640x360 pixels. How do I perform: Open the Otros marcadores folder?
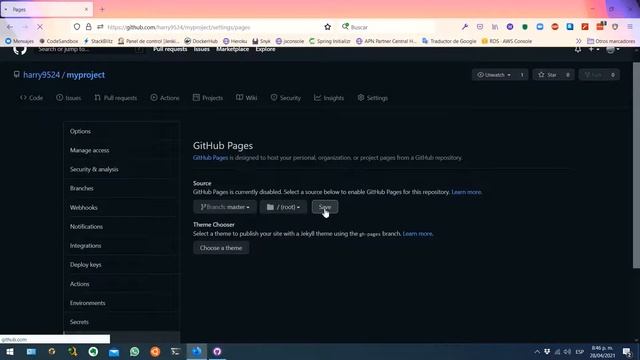(x=611, y=41)
